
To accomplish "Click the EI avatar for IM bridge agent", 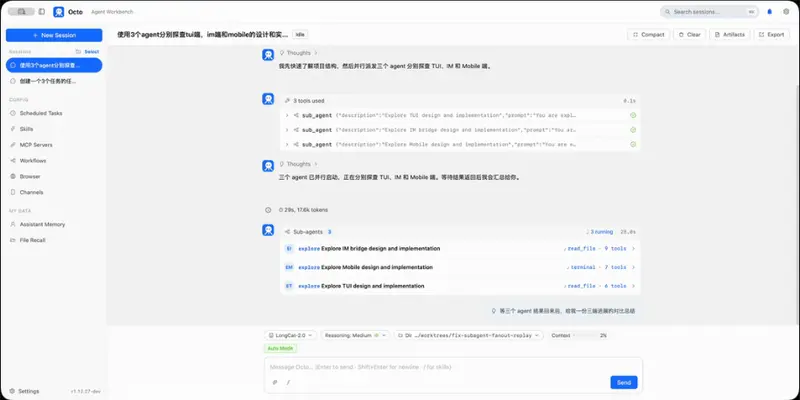I will (289, 248).
